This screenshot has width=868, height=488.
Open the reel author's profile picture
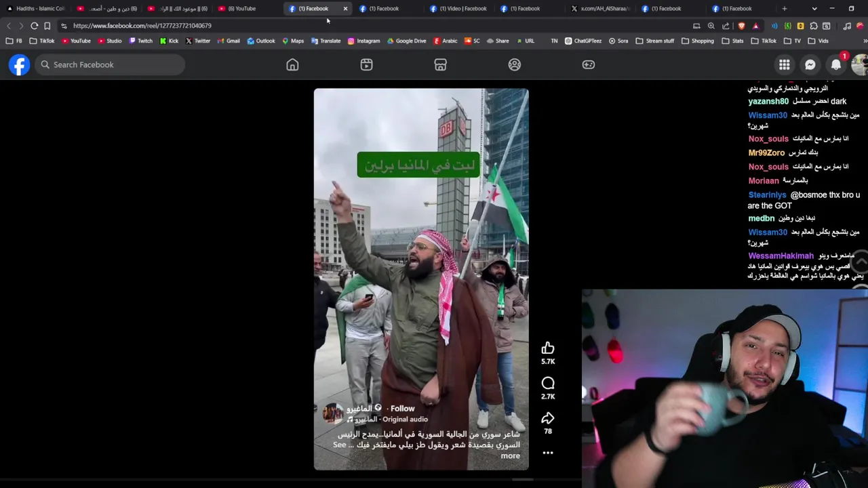[333, 413]
